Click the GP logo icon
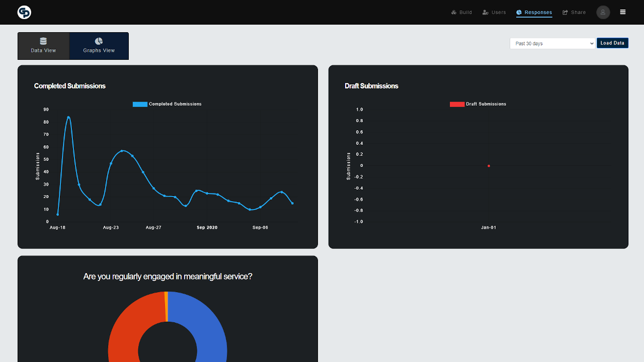 point(24,13)
